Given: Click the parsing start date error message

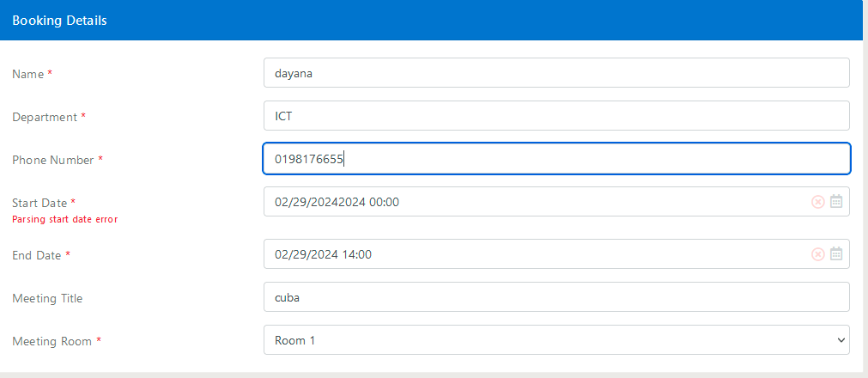Looking at the screenshot, I should coord(64,219).
